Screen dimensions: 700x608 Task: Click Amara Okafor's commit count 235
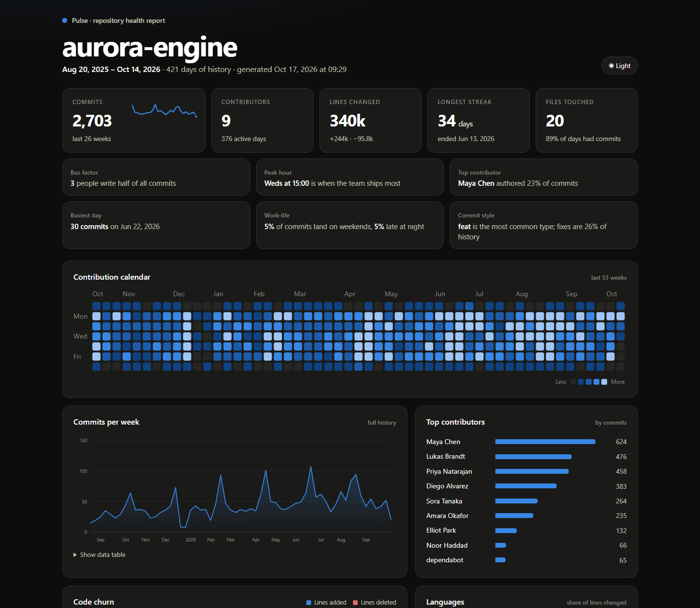[621, 516]
